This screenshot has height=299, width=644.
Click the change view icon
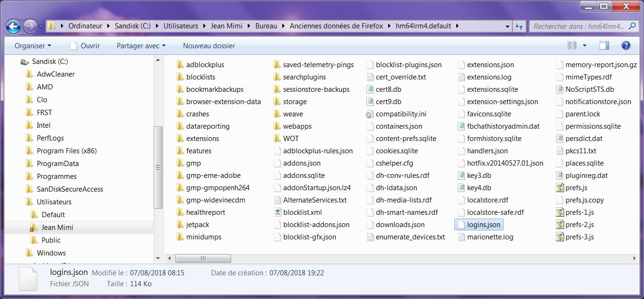[572, 46]
